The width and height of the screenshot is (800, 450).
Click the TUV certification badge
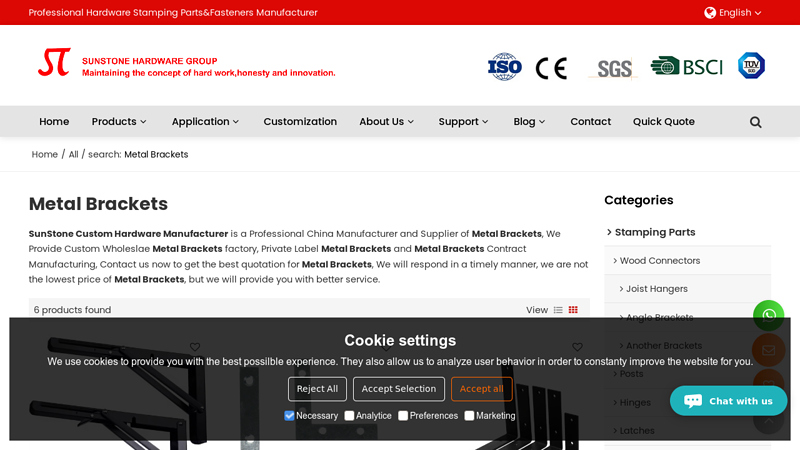pos(752,65)
